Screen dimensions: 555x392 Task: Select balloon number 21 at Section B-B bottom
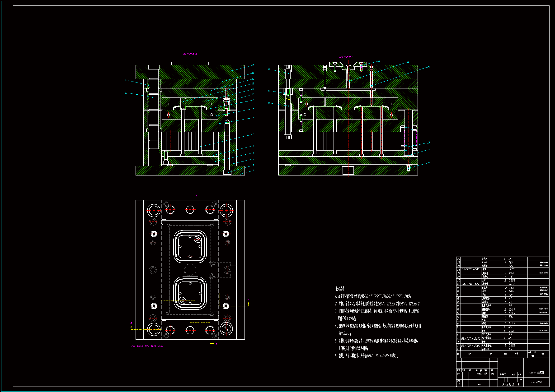pyautogui.click(x=428, y=163)
